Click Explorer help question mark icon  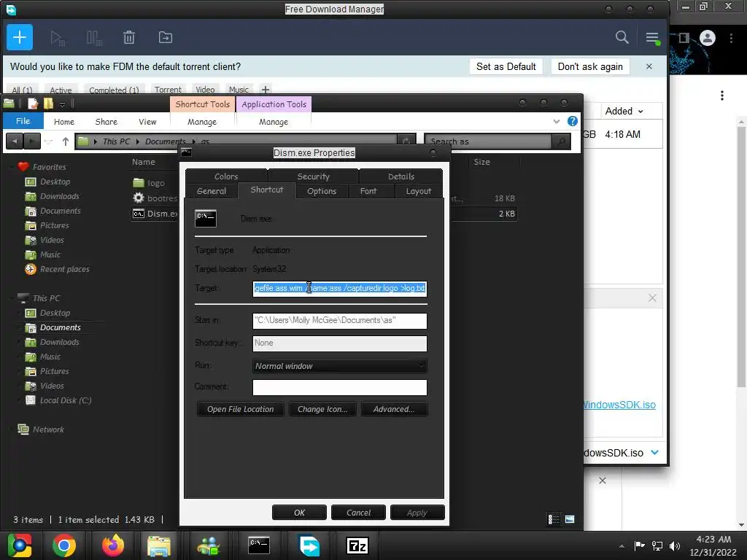[572, 121]
